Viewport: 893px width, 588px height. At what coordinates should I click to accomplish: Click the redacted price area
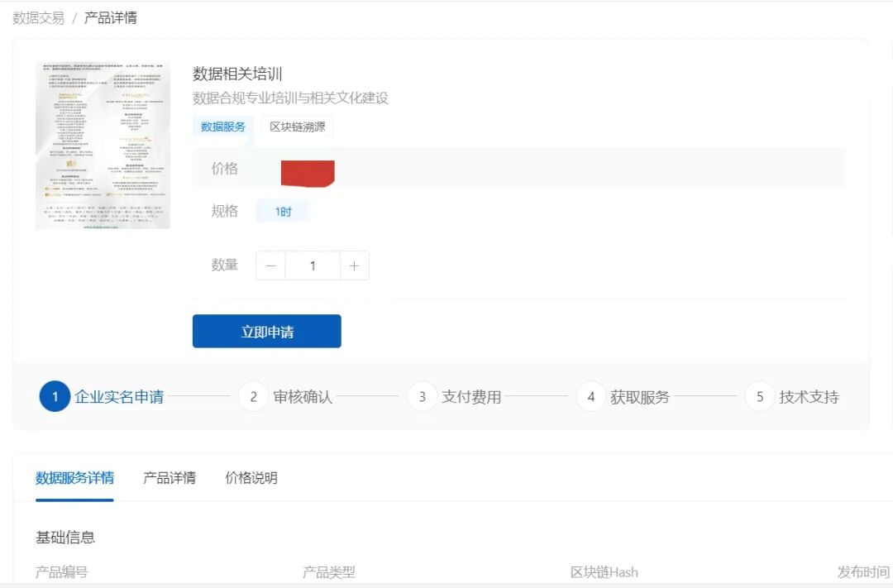click(x=308, y=171)
